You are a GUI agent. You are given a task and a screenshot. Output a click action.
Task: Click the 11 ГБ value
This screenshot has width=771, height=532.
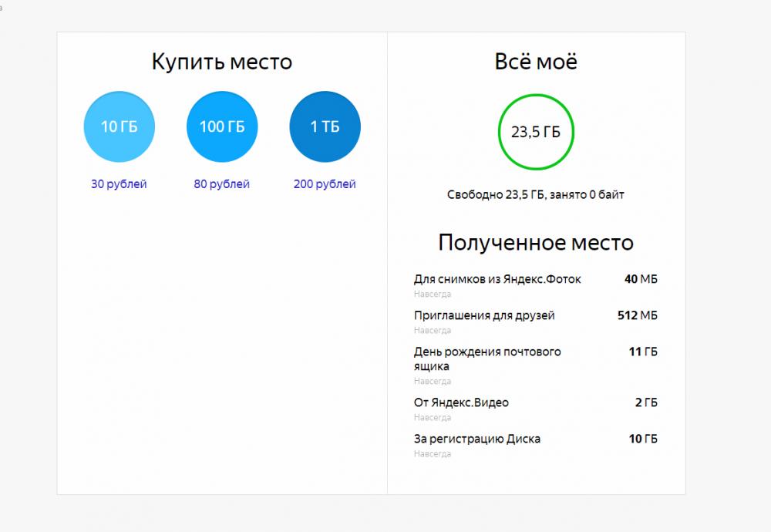pos(643,352)
